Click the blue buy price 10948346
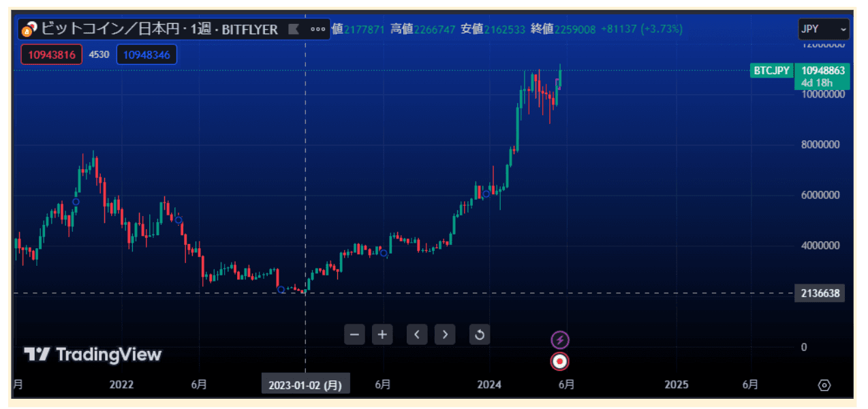 [x=146, y=55]
